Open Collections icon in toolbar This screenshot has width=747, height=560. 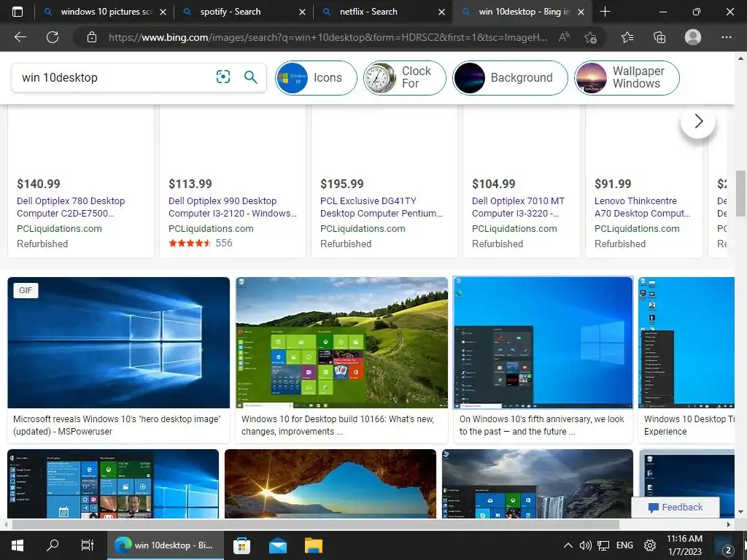(659, 37)
